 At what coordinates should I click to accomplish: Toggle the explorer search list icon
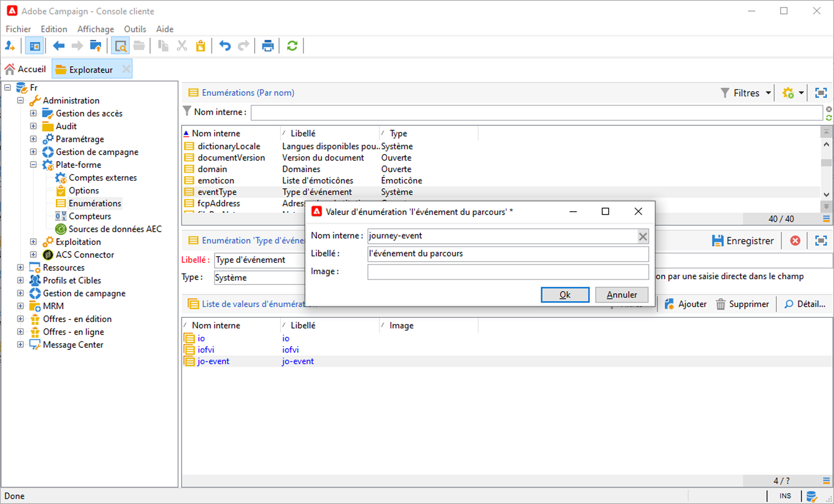120,46
